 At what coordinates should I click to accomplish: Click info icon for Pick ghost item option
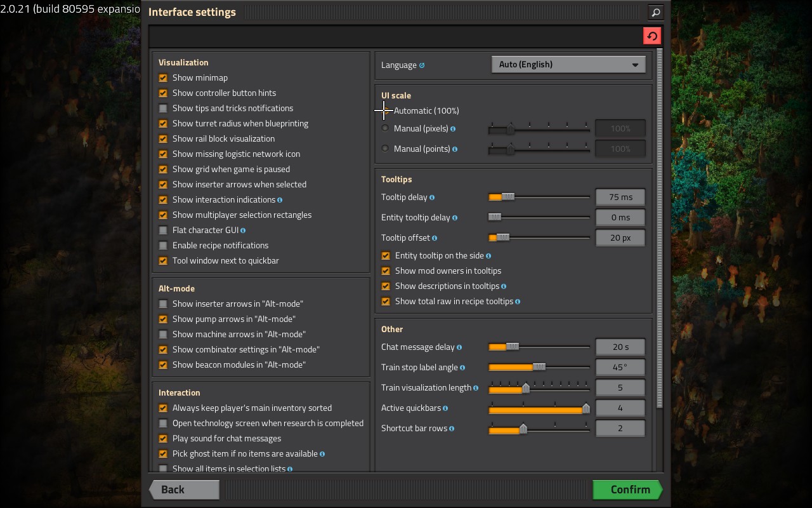(322, 454)
